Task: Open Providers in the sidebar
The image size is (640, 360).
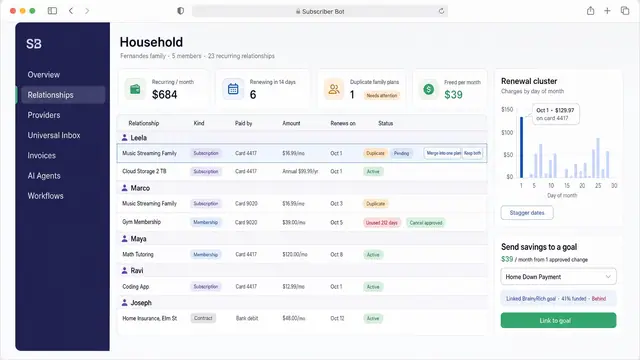Action: coord(44,115)
